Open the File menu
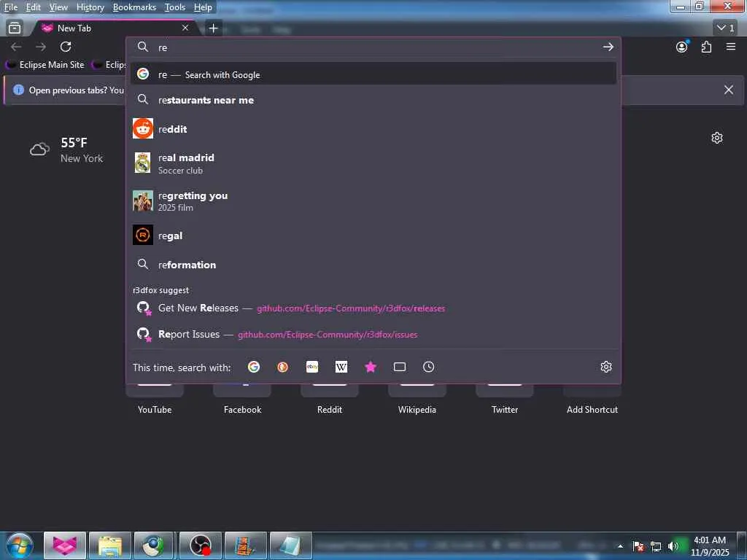The height and width of the screenshot is (560, 747). point(10,7)
